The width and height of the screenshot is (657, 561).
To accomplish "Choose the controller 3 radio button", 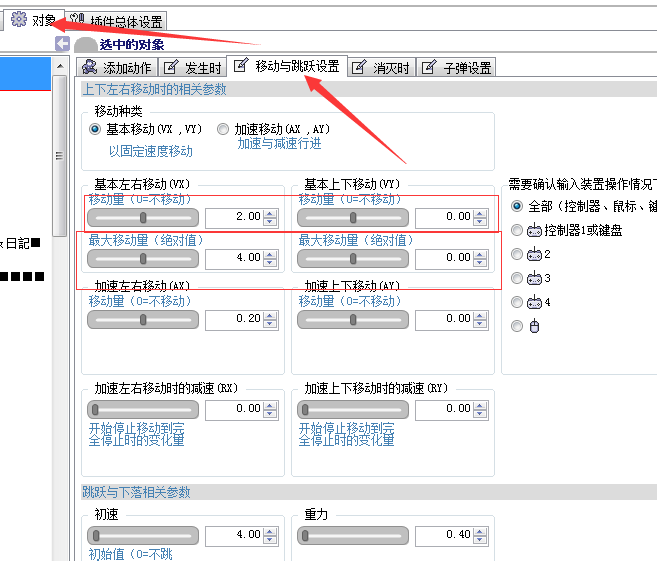I will [x=517, y=278].
